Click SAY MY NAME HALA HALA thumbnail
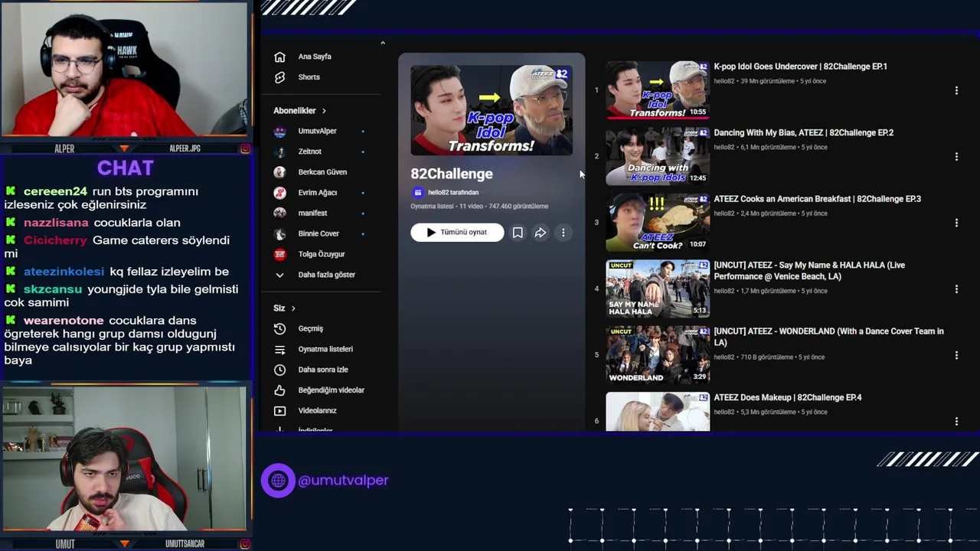 658,289
